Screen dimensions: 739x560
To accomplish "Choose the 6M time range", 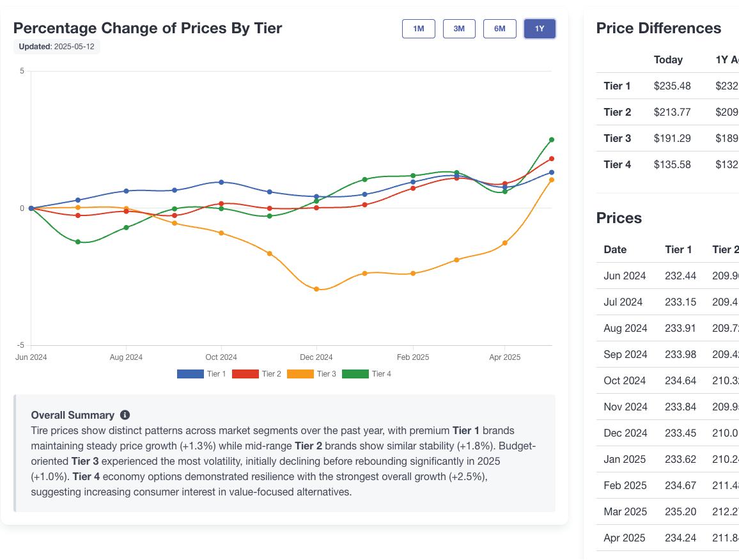I will click(x=499, y=29).
